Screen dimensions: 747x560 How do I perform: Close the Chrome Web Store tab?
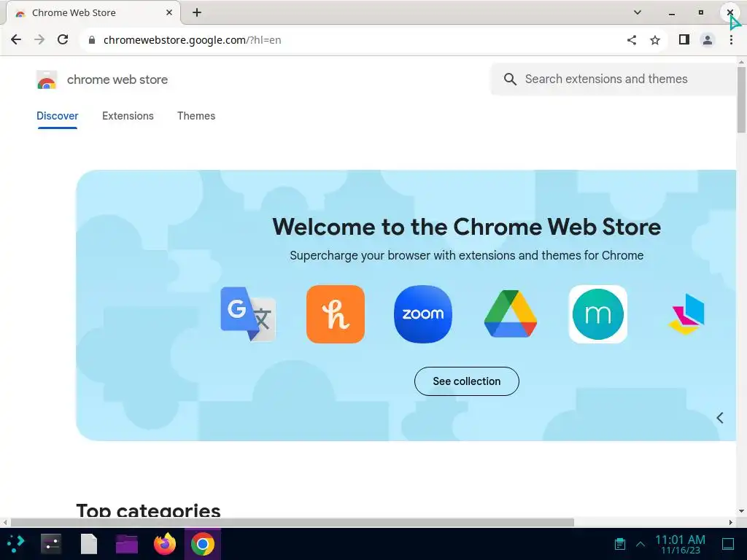coord(169,13)
